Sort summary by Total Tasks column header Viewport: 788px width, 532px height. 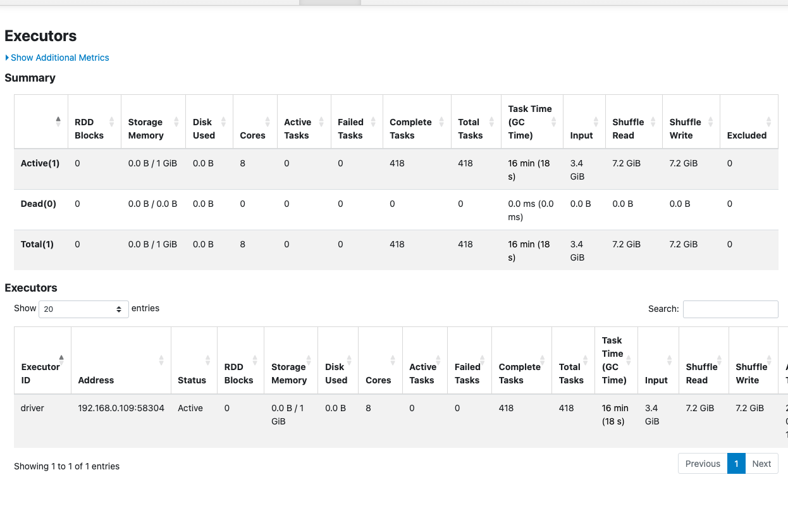(x=470, y=128)
